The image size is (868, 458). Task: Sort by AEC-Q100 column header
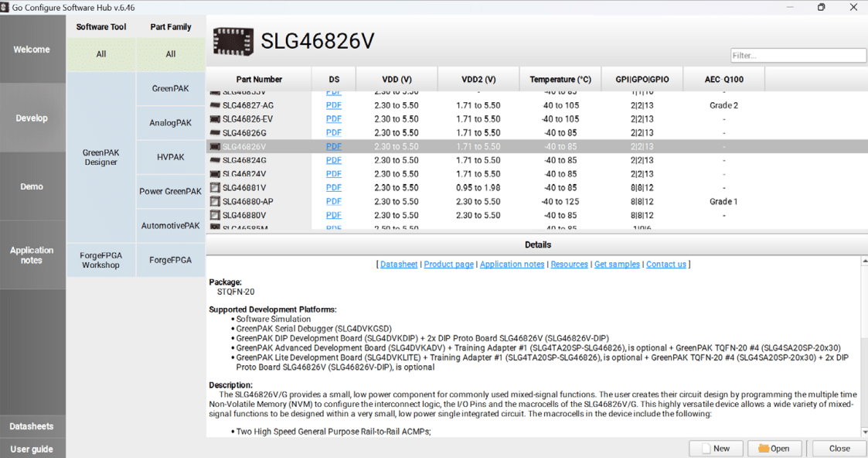click(x=724, y=79)
